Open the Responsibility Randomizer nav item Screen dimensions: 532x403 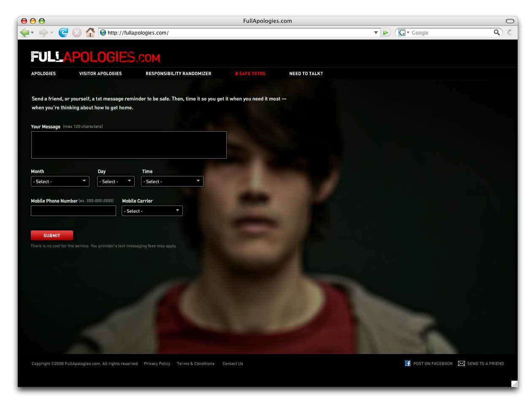tap(179, 73)
